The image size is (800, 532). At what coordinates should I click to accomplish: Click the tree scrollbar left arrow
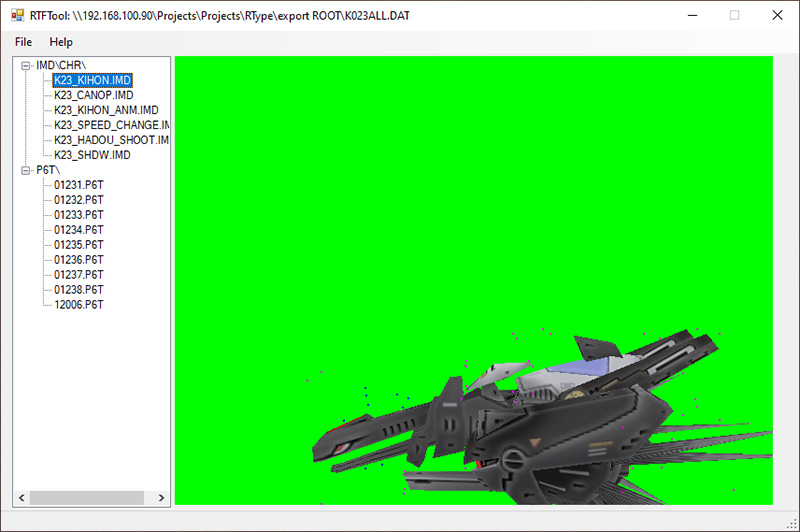[x=21, y=498]
